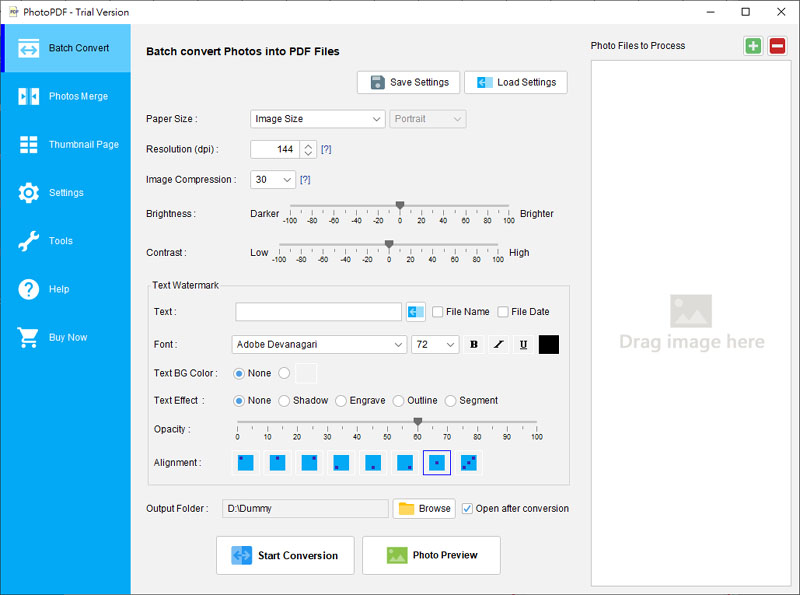The image size is (800, 595).
Task: Open the Image Compression dropdown
Action: point(272,180)
